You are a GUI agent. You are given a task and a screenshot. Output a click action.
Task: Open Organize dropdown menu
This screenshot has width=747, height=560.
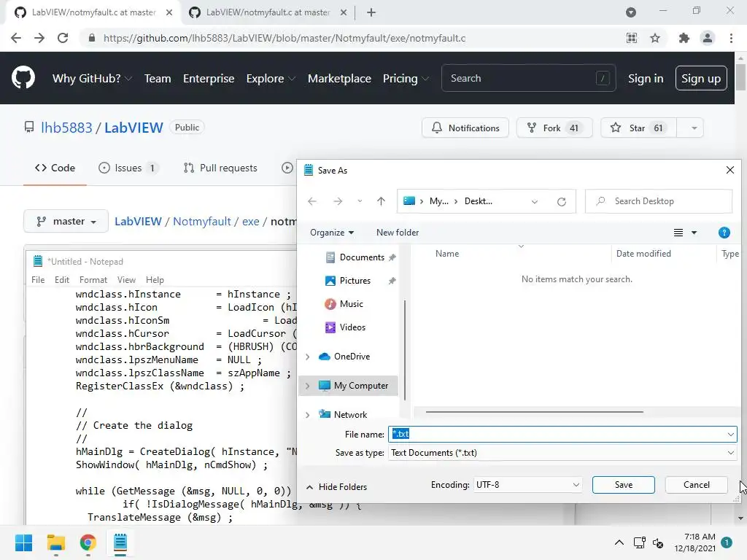tap(332, 233)
